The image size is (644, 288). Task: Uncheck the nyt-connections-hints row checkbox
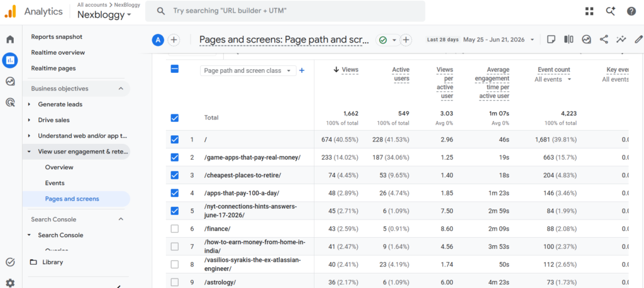pos(175,211)
